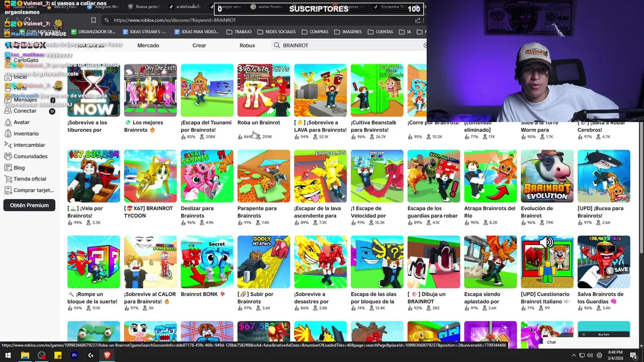
Task: Go to the Avatar page from the sidebar
Action: [x=22, y=122]
